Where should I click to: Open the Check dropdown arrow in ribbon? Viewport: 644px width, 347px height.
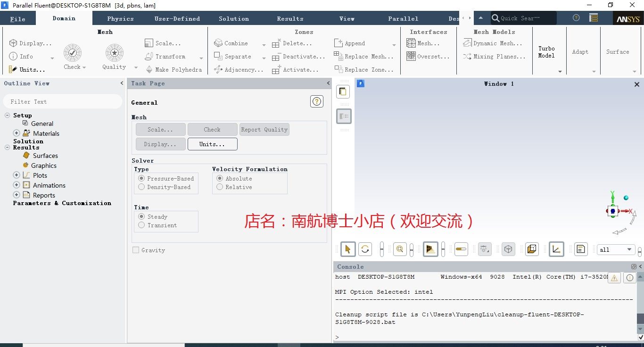(x=84, y=67)
